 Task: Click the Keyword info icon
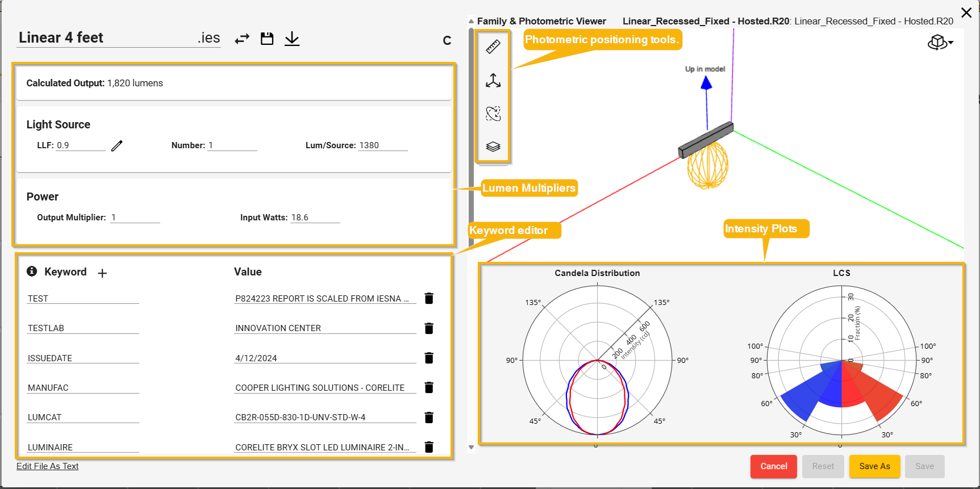(x=32, y=271)
